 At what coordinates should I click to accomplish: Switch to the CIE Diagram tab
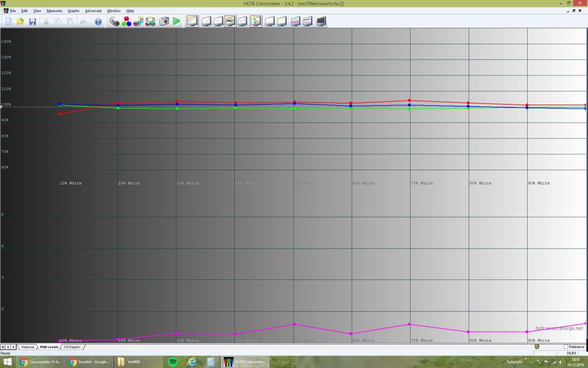point(72,347)
